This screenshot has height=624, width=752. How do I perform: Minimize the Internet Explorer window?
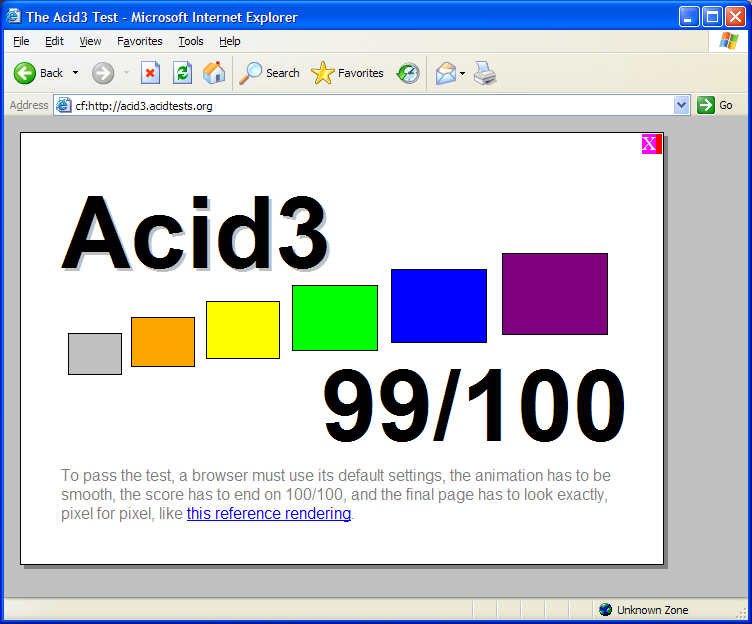point(689,17)
